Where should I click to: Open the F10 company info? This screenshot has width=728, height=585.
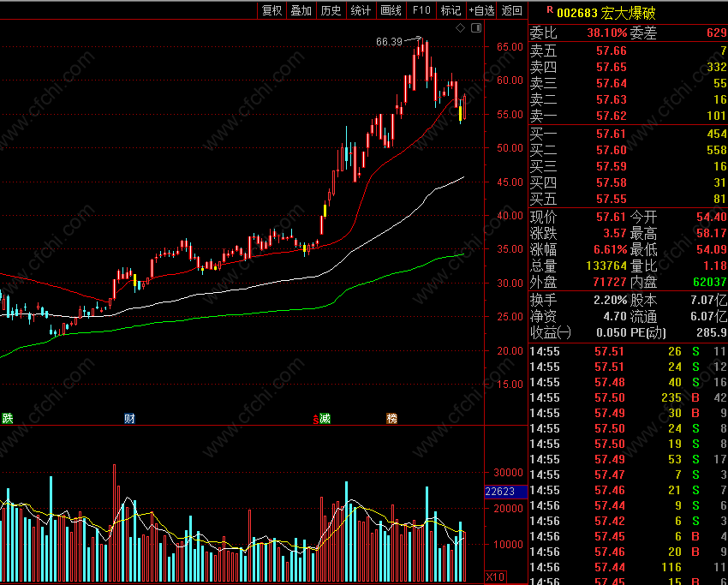pos(421,10)
